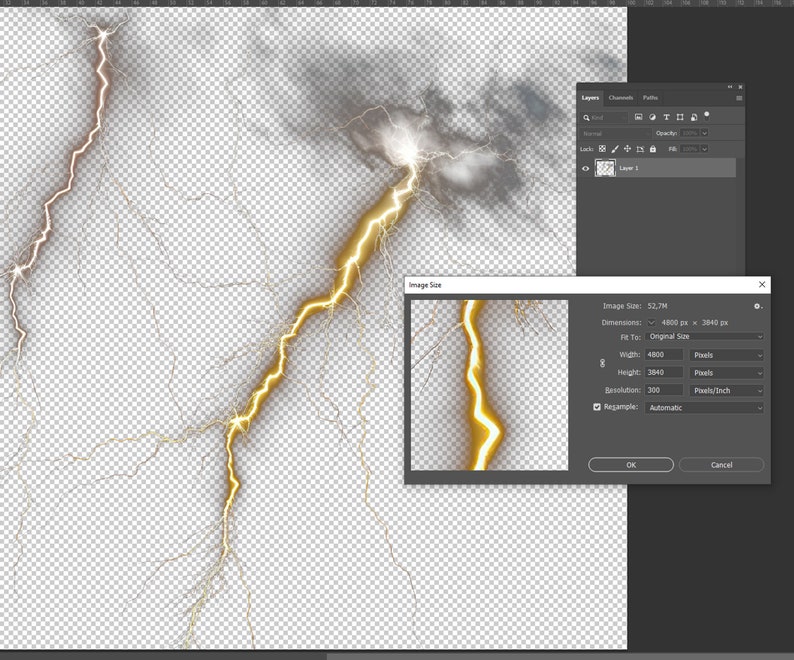Open the Opacity slider dropdown arrow
This screenshot has width=794, height=660.
tap(704, 133)
